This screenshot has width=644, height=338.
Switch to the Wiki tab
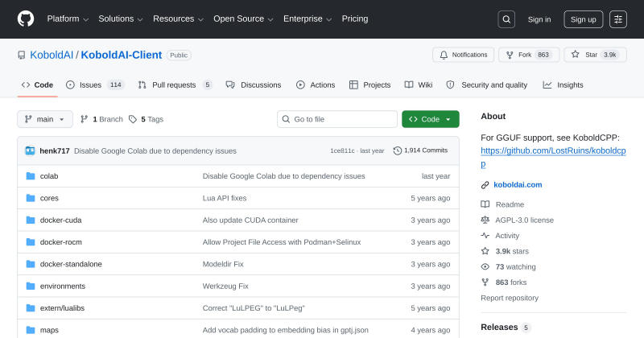tap(419, 85)
